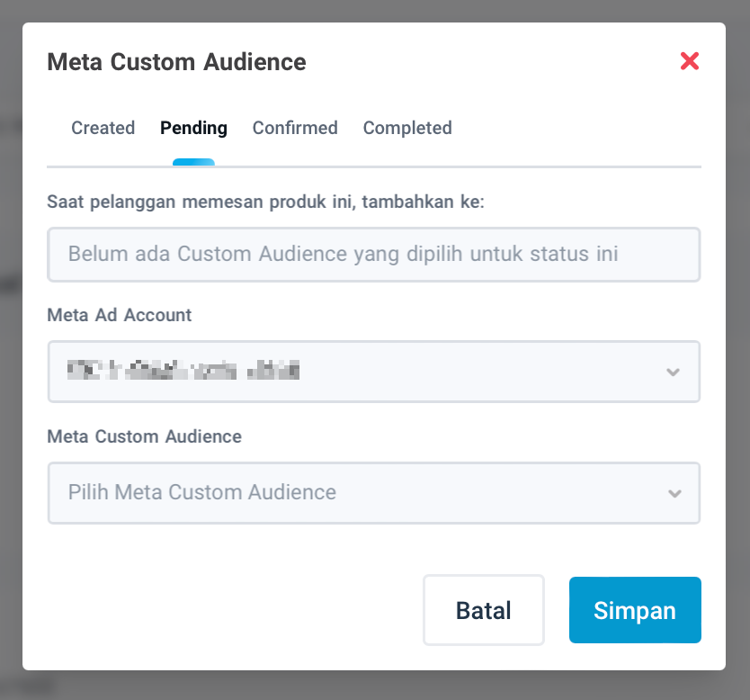Viewport: 750px width, 700px height.
Task: Go to the Completed tab
Action: point(407,128)
